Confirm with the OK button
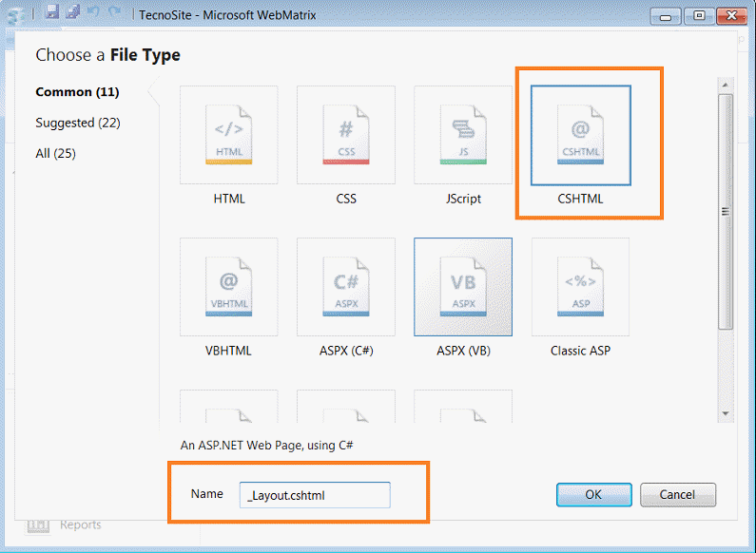Image resolution: width=756 pixels, height=553 pixels. 594,495
